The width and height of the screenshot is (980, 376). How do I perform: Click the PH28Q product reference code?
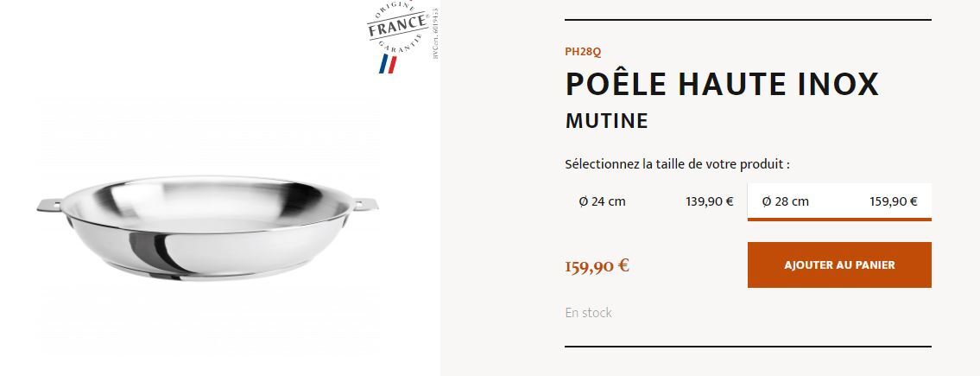tap(583, 52)
